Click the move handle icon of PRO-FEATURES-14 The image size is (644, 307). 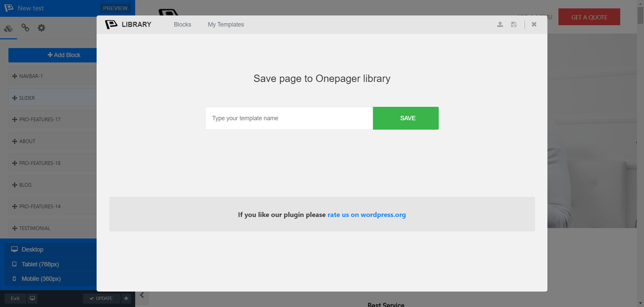click(14, 207)
